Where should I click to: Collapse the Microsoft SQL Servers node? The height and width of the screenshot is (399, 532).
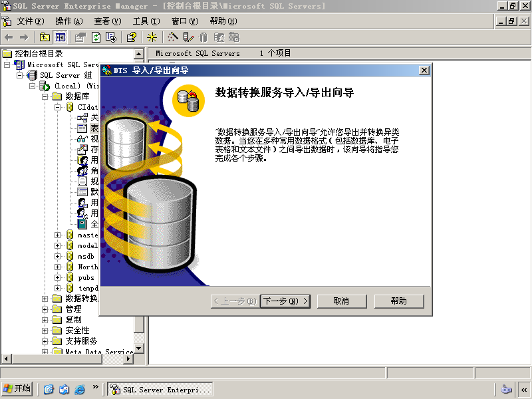pos(7,65)
